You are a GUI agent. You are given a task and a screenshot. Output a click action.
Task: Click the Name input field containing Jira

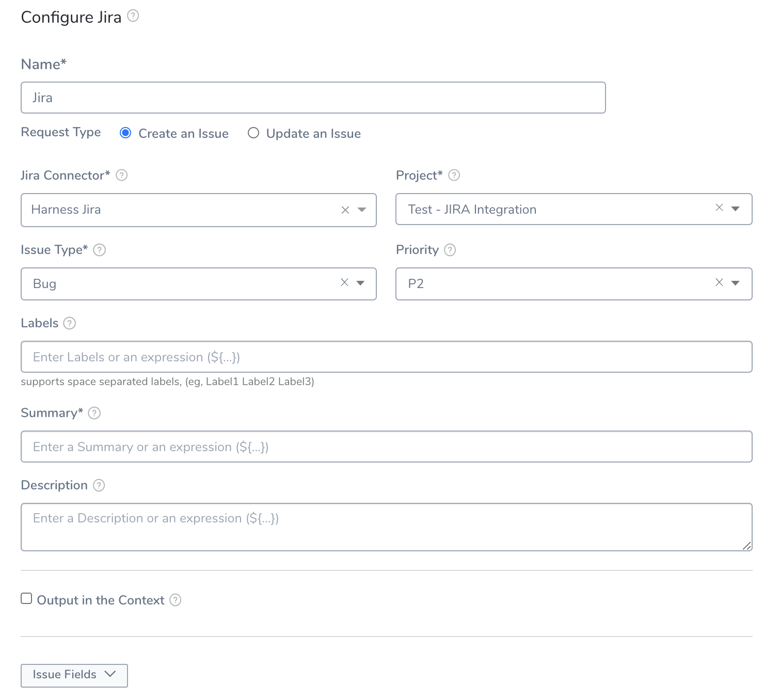[x=313, y=98]
